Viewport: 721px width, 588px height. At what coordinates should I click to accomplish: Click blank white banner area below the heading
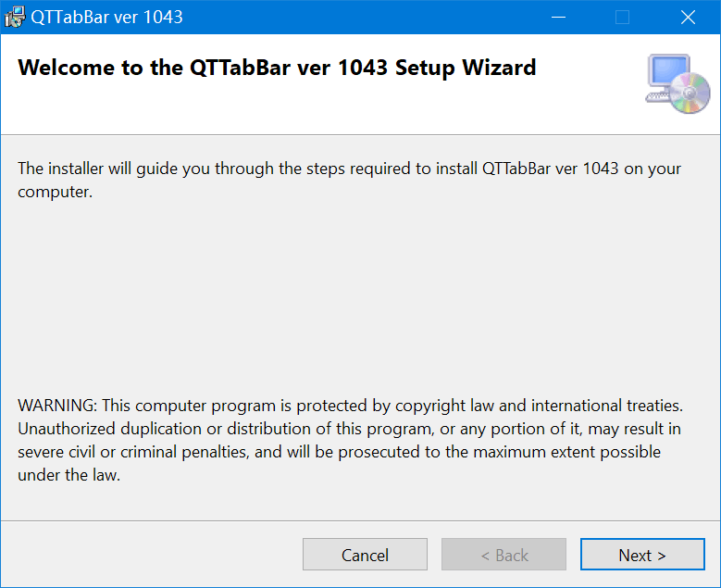click(x=322, y=108)
